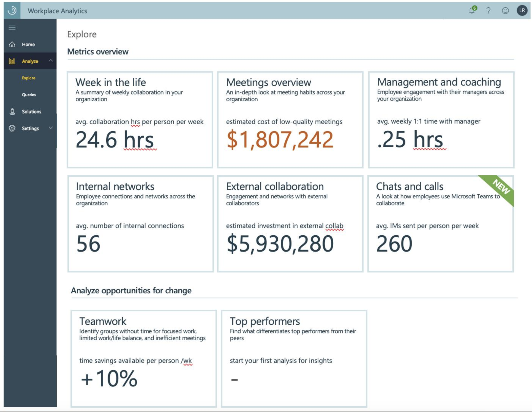Collapse the Analyze section chevron

[51, 61]
